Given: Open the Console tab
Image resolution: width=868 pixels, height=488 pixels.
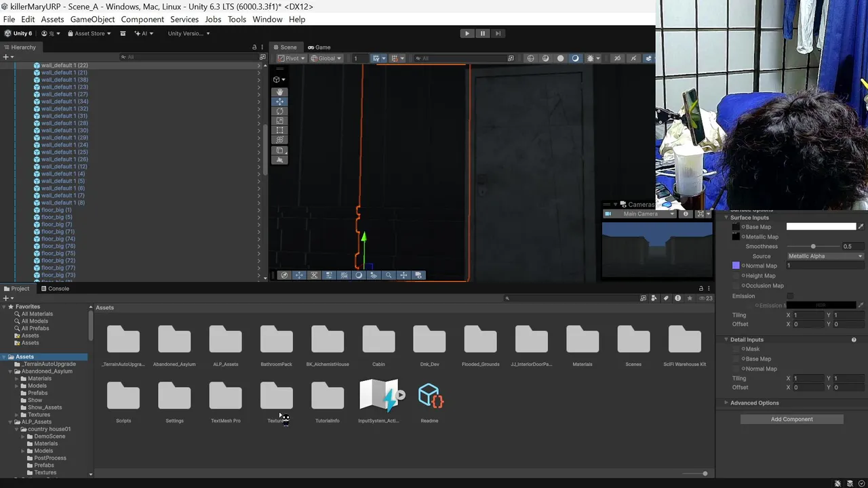Looking at the screenshot, I should coord(54,289).
